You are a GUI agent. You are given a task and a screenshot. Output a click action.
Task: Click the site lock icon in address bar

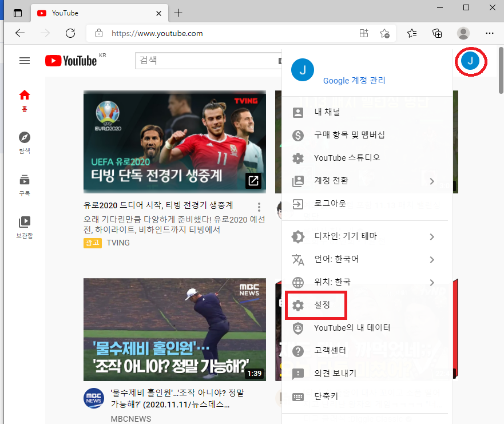[99, 33]
